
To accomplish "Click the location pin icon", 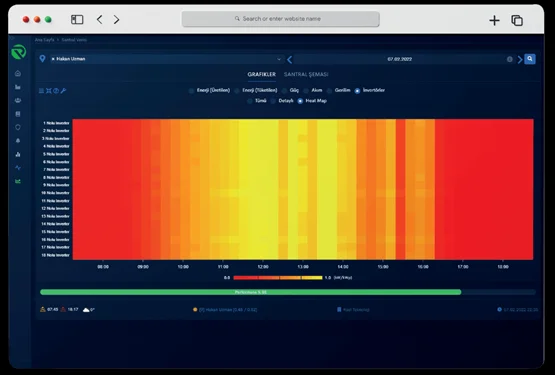I will tap(42, 59).
